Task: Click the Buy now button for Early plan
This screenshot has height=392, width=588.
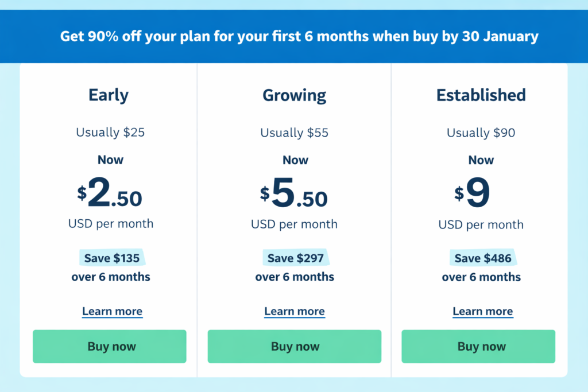Action: point(110,346)
